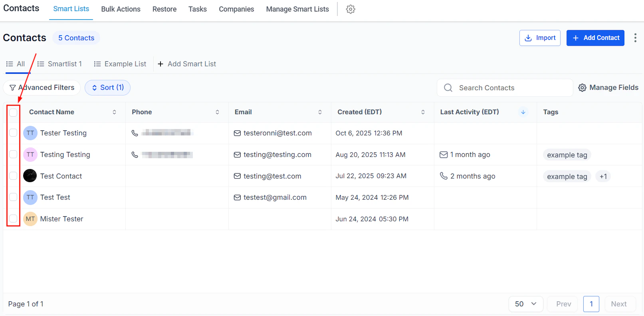Image resolution: width=644 pixels, height=316 pixels.
Task: Open the Sort (1) dropdown
Action: coord(107,87)
